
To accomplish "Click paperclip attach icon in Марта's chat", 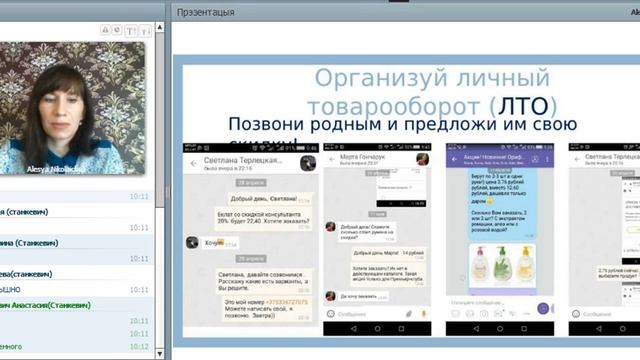I will [409, 314].
